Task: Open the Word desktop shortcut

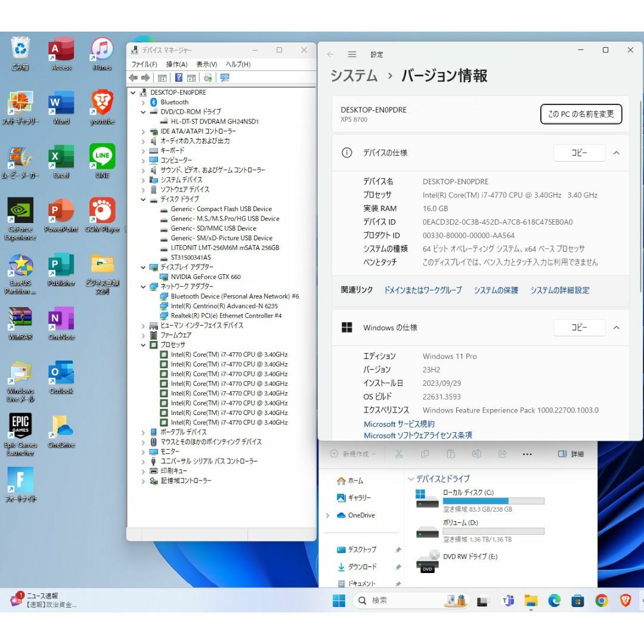Action: (61, 108)
